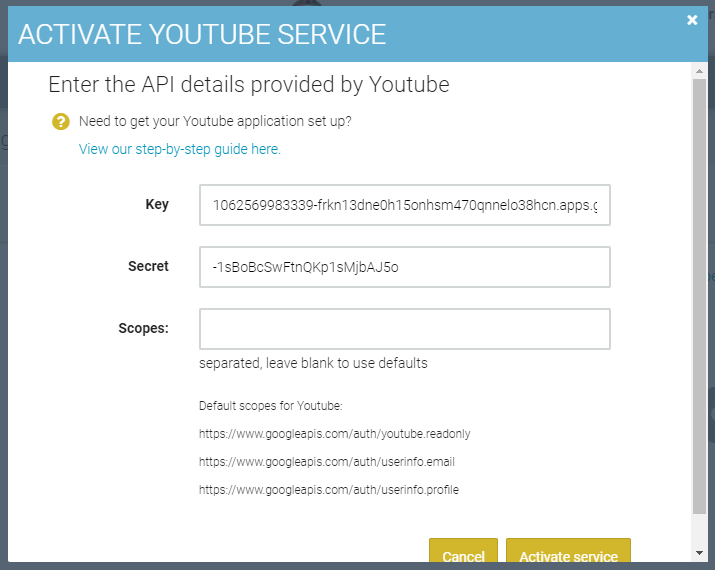
Task: Click the Key field label
Action: pyautogui.click(x=157, y=204)
